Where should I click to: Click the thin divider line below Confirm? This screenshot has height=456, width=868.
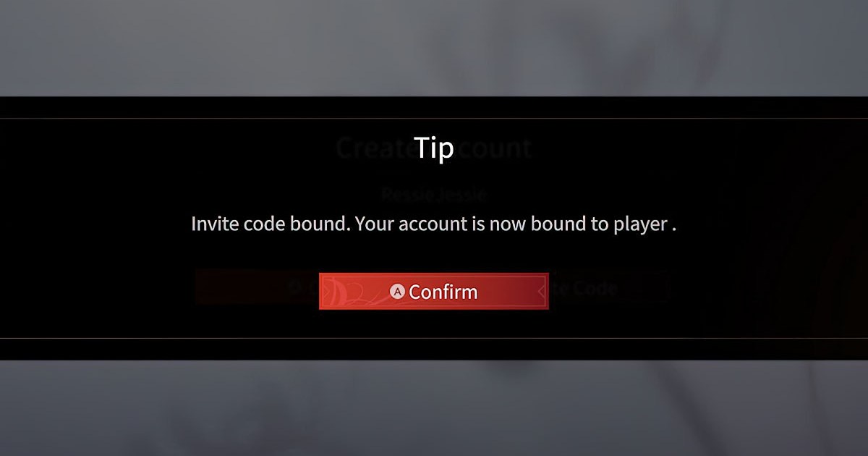(x=434, y=338)
